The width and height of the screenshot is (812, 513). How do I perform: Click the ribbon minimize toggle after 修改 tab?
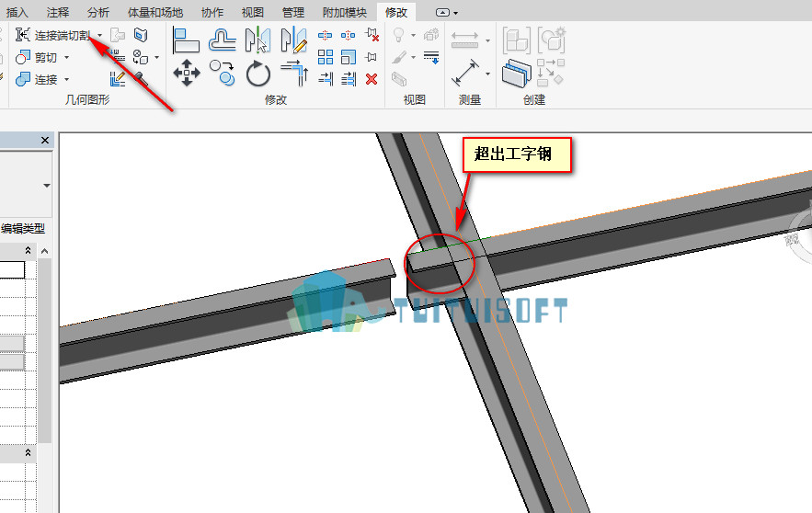[x=442, y=13]
